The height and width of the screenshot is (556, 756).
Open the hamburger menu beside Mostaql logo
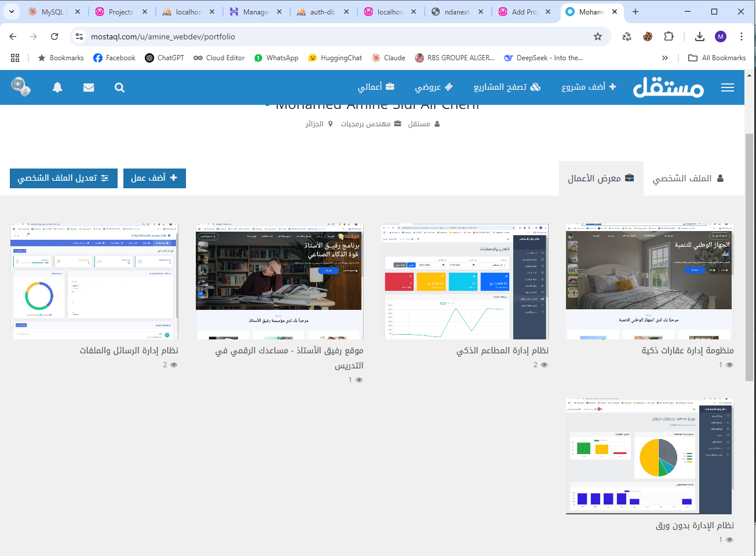click(727, 87)
